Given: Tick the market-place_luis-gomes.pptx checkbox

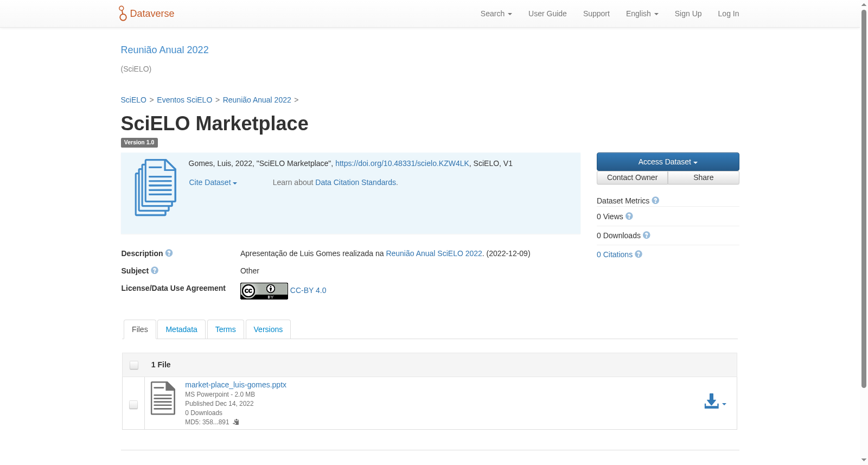Looking at the screenshot, I should pos(133,405).
